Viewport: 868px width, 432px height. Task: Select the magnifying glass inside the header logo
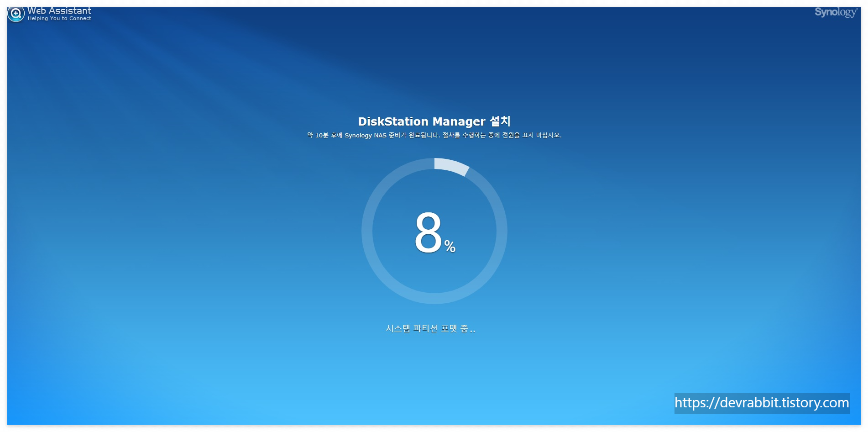15,13
